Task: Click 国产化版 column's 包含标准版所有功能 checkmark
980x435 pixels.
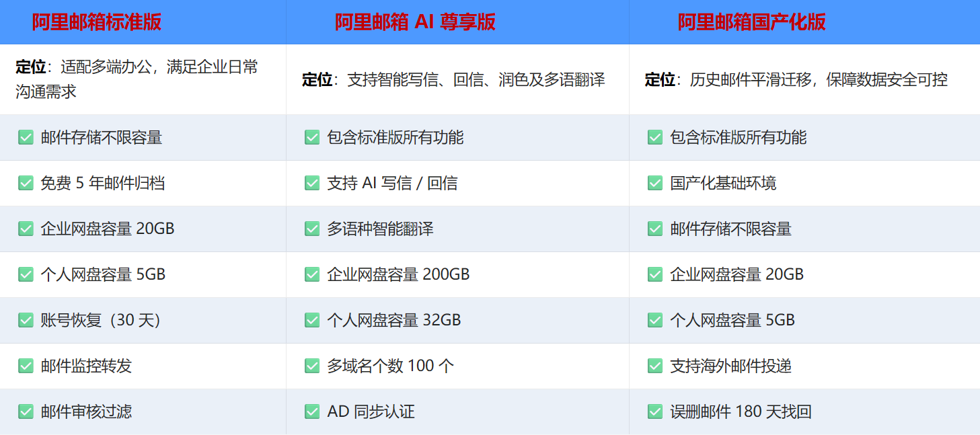Action: click(x=655, y=137)
